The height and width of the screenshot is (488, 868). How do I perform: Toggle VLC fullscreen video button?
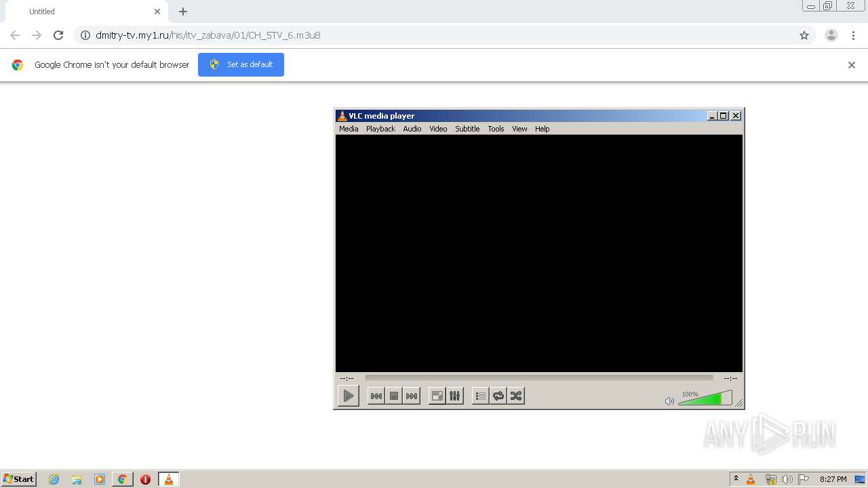[437, 396]
